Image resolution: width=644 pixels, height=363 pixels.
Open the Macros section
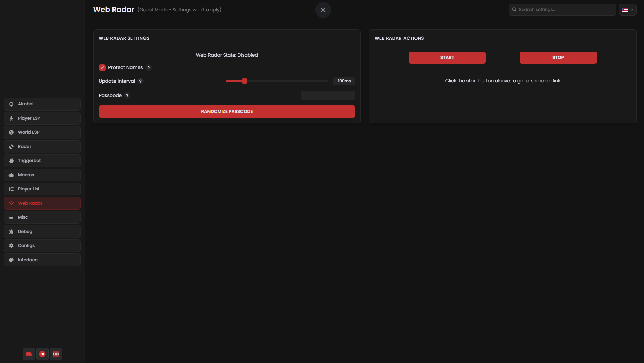tap(42, 175)
